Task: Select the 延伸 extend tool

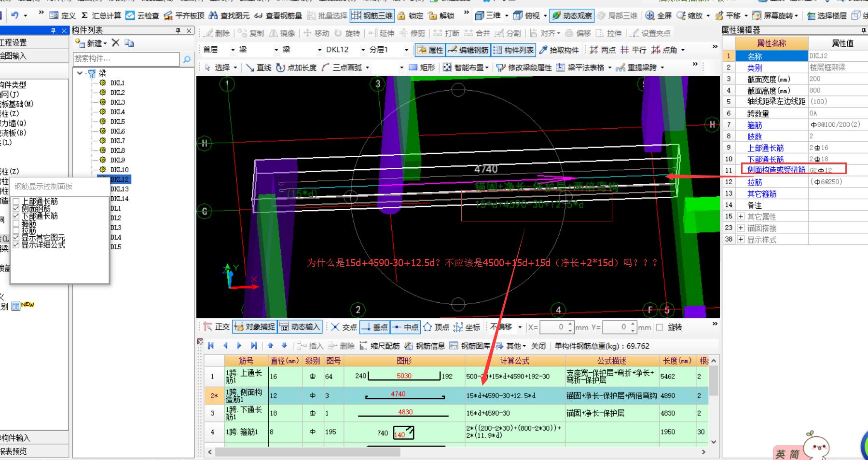Action: pyautogui.click(x=381, y=33)
